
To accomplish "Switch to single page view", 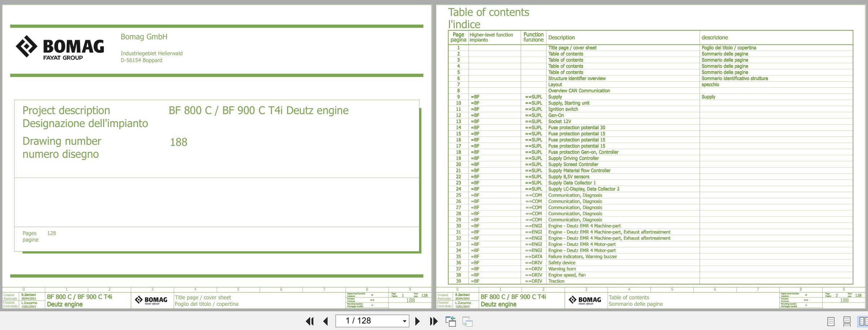I will [830, 321].
